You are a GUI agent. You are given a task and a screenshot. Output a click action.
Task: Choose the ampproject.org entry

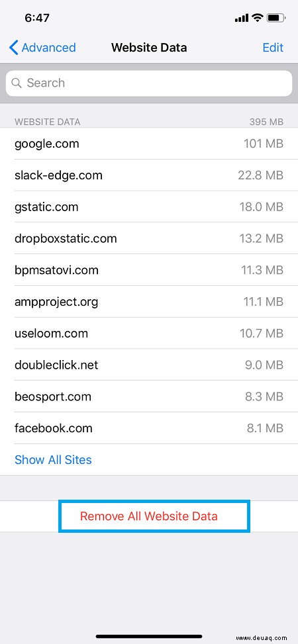click(149, 302)
